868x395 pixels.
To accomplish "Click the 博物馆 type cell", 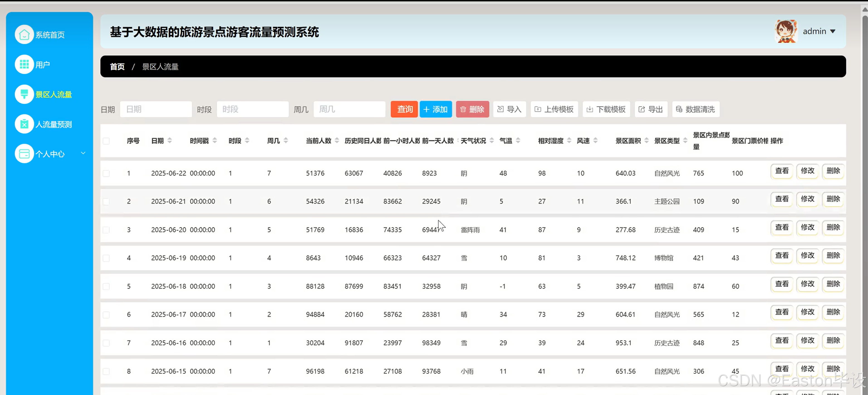I will tap(664, 258).
